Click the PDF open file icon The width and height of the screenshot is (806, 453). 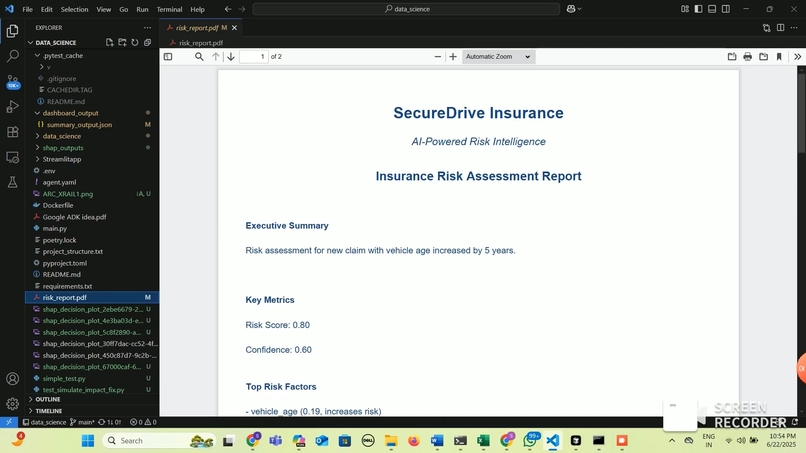[x=732, y=57]
